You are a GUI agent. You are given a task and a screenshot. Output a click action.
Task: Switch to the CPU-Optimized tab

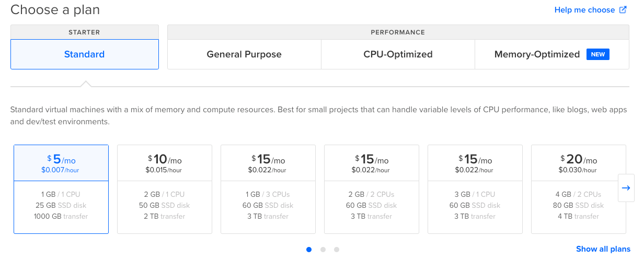click(398, 54)
